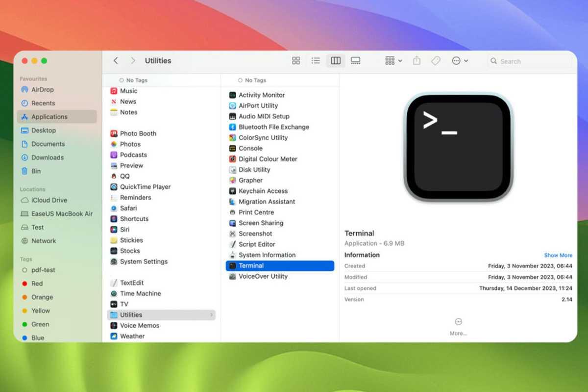Open Recents in the sidebar
The image size is (588, 392).
pos(43,103)
